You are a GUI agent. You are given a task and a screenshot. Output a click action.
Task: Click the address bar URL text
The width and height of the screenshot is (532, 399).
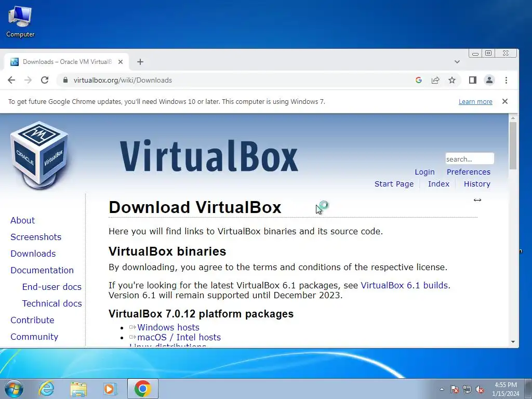[123, 81]
